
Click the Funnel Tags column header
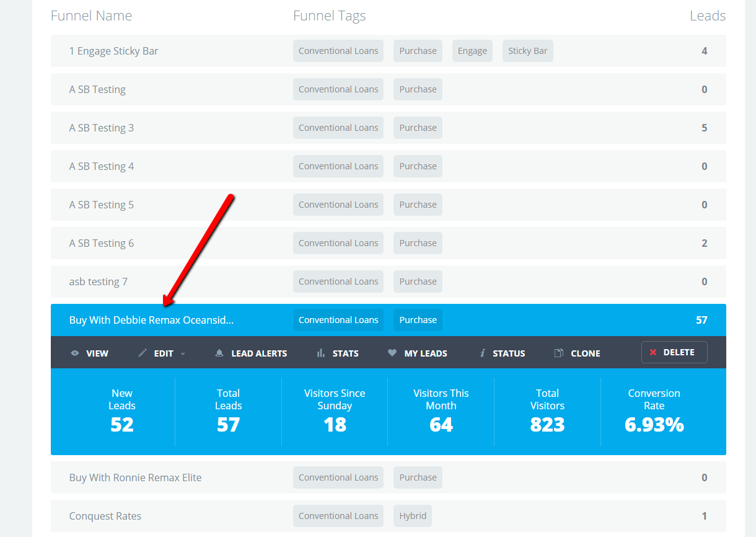[x=330, y=16]
